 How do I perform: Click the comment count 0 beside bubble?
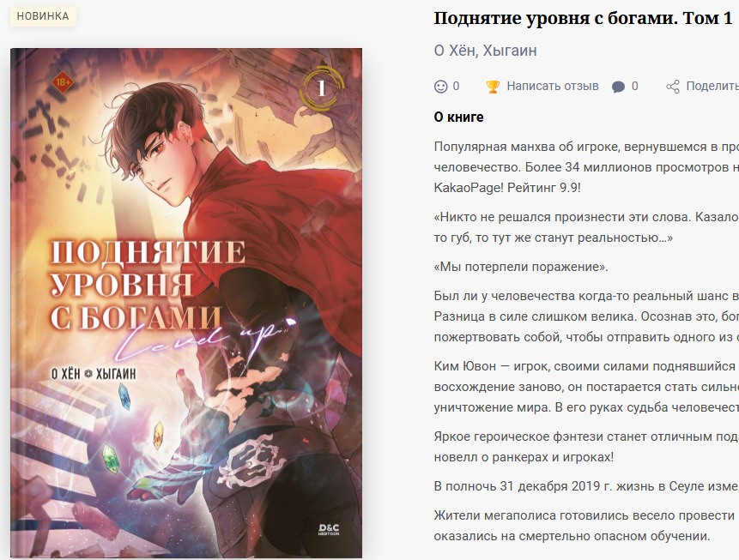634,87
